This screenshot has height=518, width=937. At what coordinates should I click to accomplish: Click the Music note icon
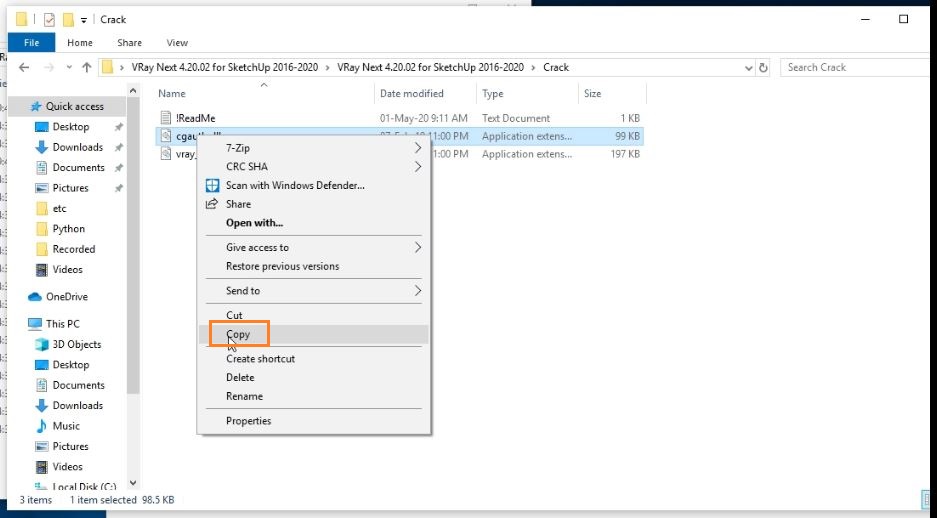41,426
